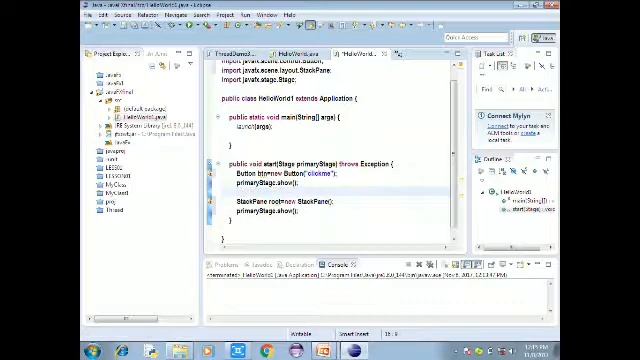Show hidden editor tabs list

click(x=398, y=54)
